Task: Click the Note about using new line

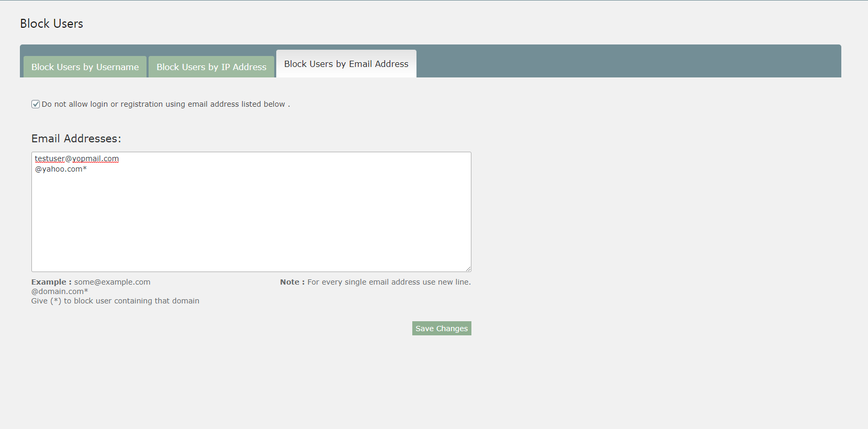Action: pos(375,282)
